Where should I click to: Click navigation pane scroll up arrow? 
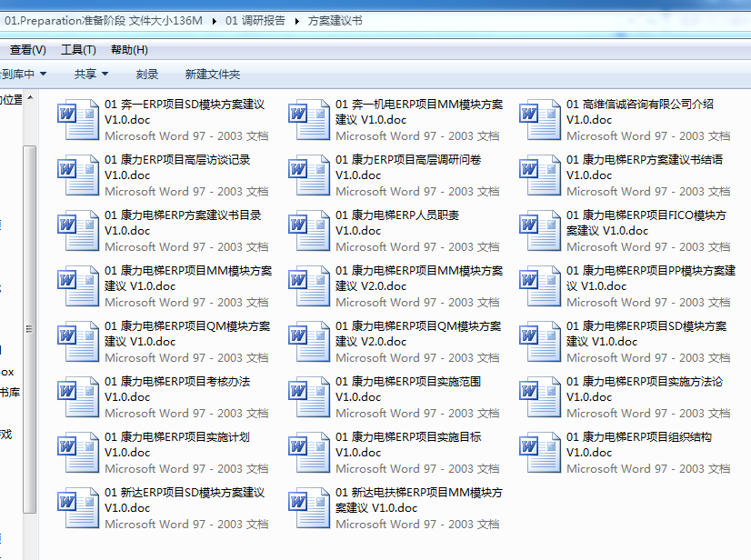click(30, 97)
